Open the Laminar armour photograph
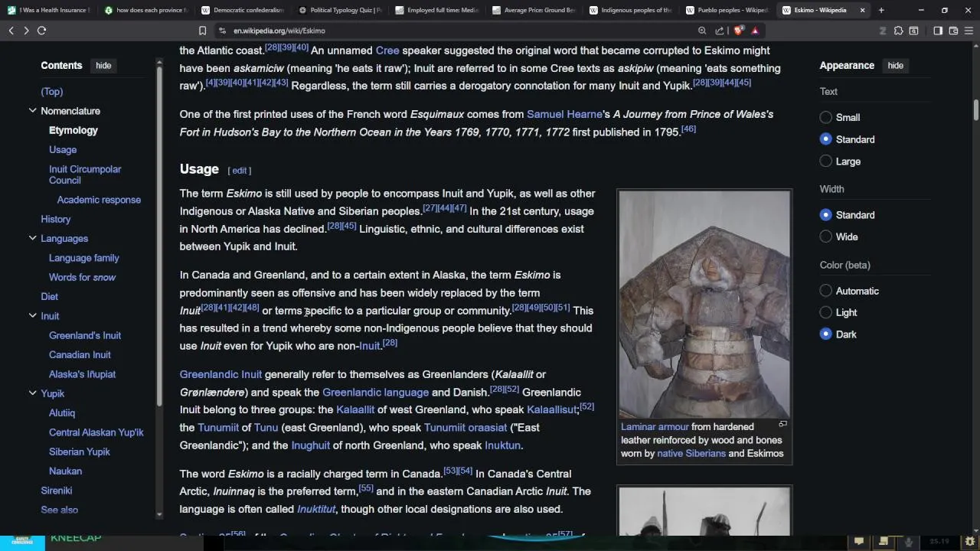980x551 pixels. coord(704,304)
